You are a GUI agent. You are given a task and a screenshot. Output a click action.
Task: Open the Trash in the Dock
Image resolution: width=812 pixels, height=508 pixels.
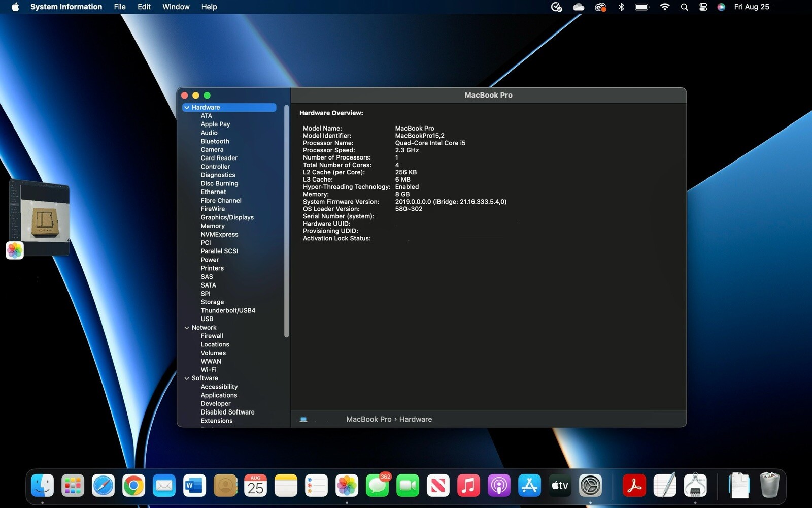770,486
